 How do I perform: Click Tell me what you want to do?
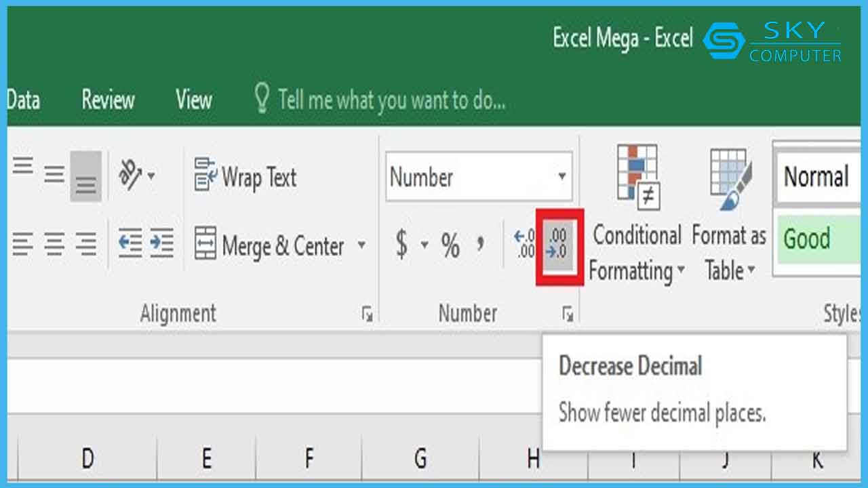(392, 100)
